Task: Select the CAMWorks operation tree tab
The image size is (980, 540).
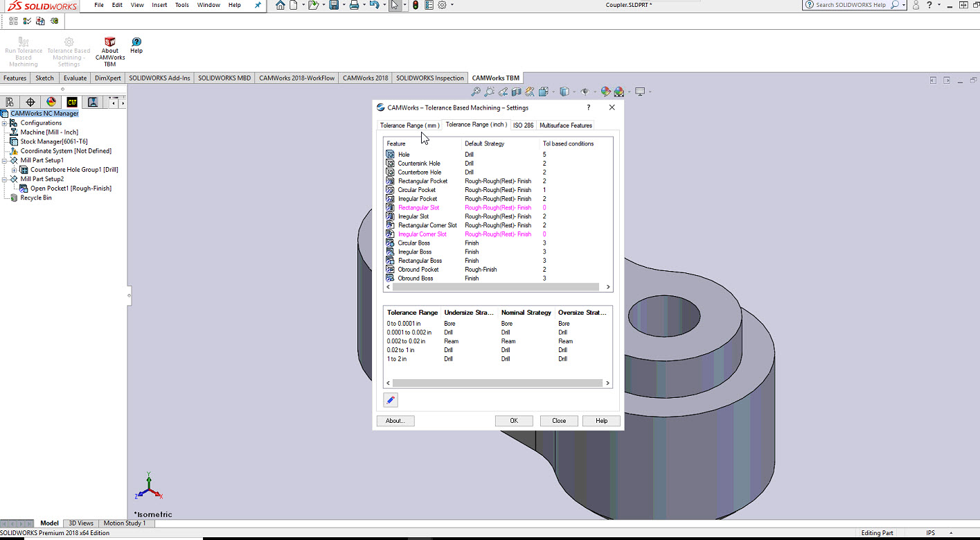Action: click(x=93, y=102)
